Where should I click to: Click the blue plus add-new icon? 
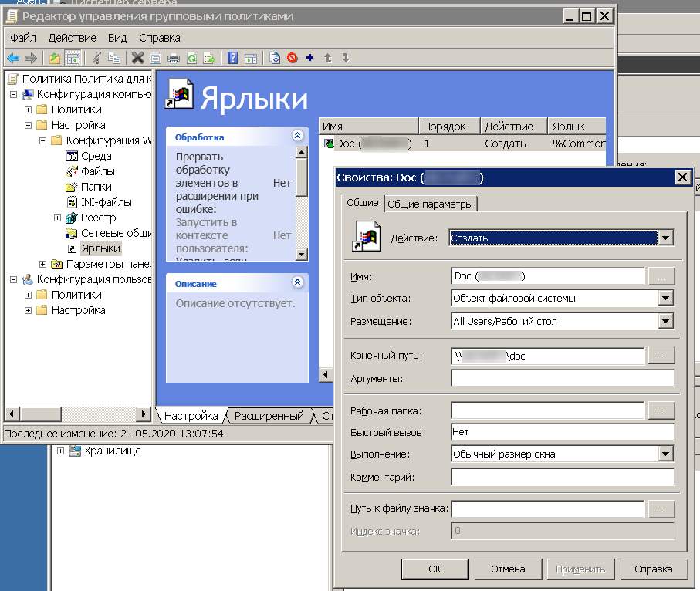pyautogui.click(x=310, y=58)
